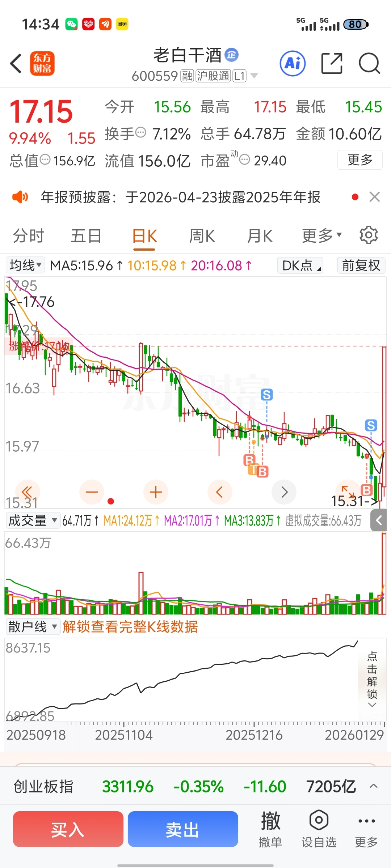Move chart right with arrow button

(x=284, y=492)
